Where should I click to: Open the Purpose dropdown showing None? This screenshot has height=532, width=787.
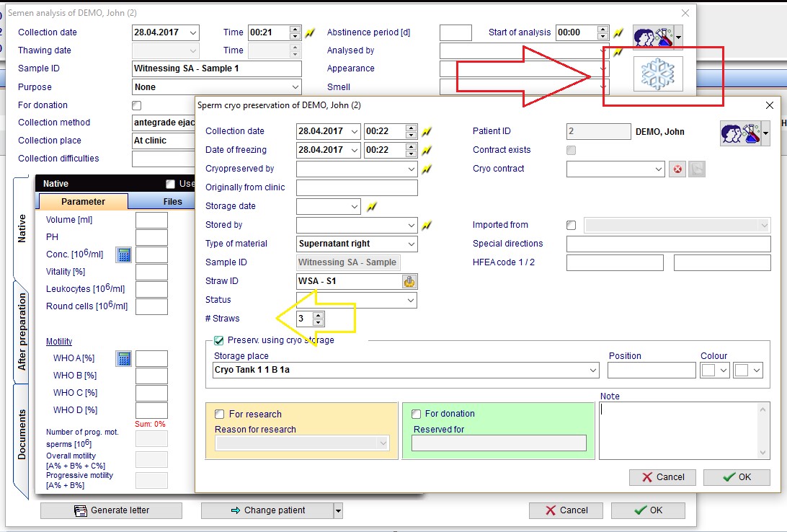click(x=295, y=87)
